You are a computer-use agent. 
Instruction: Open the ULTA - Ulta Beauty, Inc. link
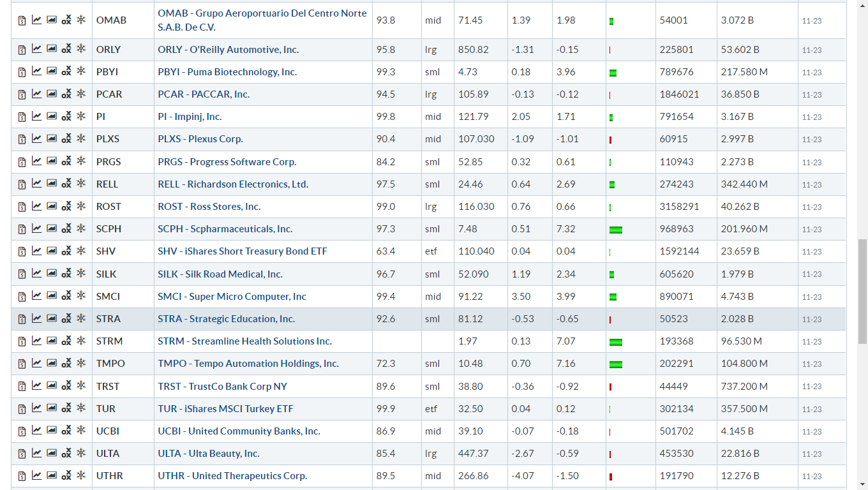[209, 453]
